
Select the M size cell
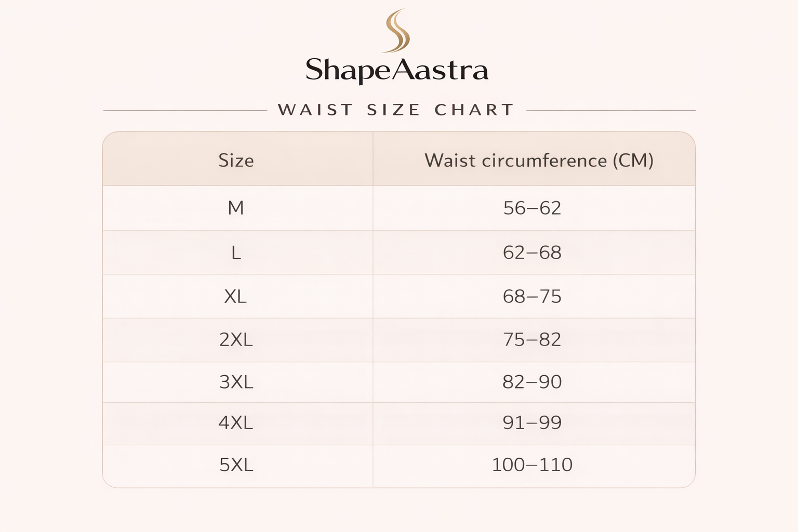pyautogui.click(x=236, y=208)
